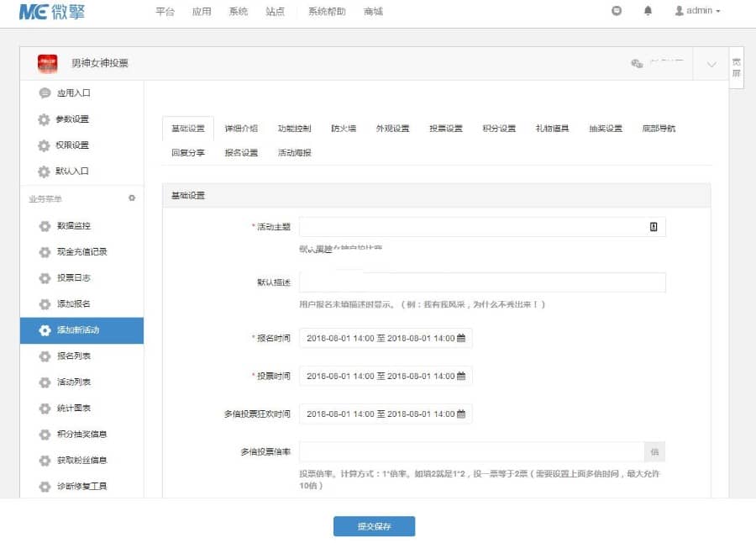Screen dimensions: 756x543
Task: Click the 提交保存 button
Action: coord(375,525)
